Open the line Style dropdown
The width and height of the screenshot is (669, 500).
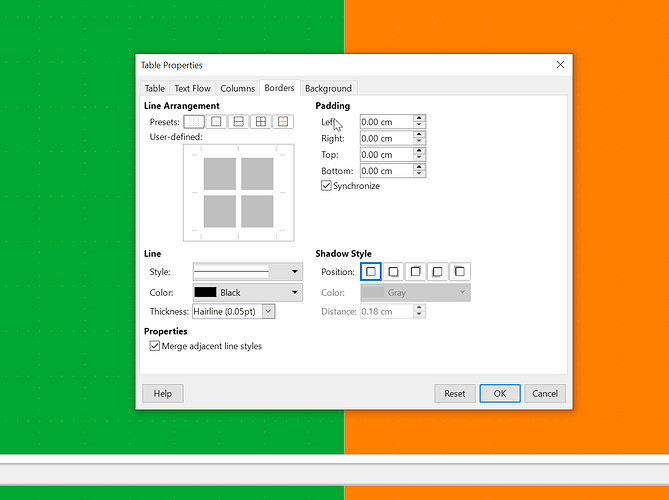(x=247, y=271)
